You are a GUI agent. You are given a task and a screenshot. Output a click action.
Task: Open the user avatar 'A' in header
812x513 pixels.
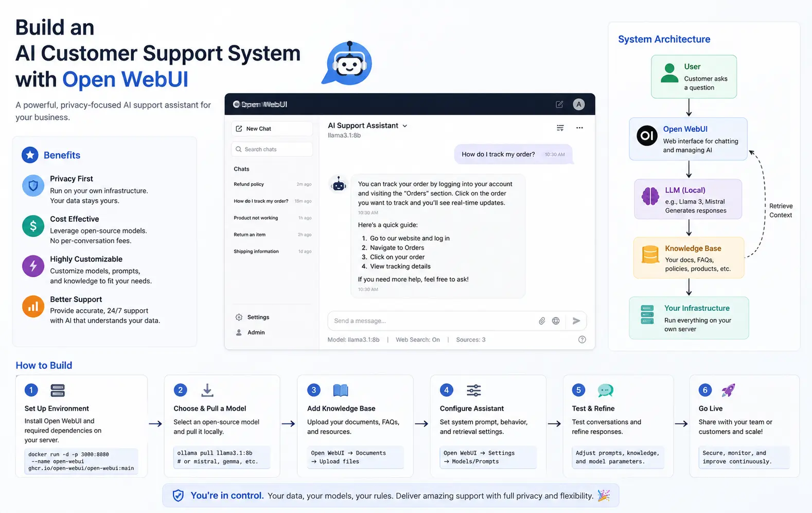click(x=579, y=104)
